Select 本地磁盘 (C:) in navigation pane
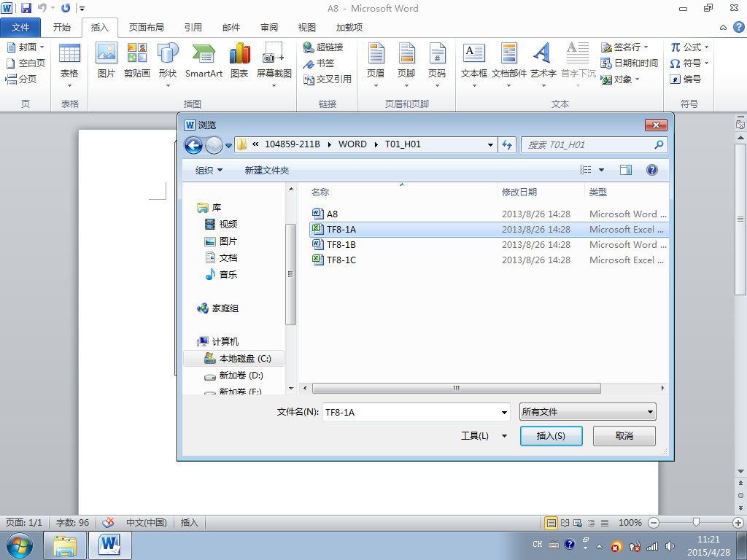 (x=234, y=359)
